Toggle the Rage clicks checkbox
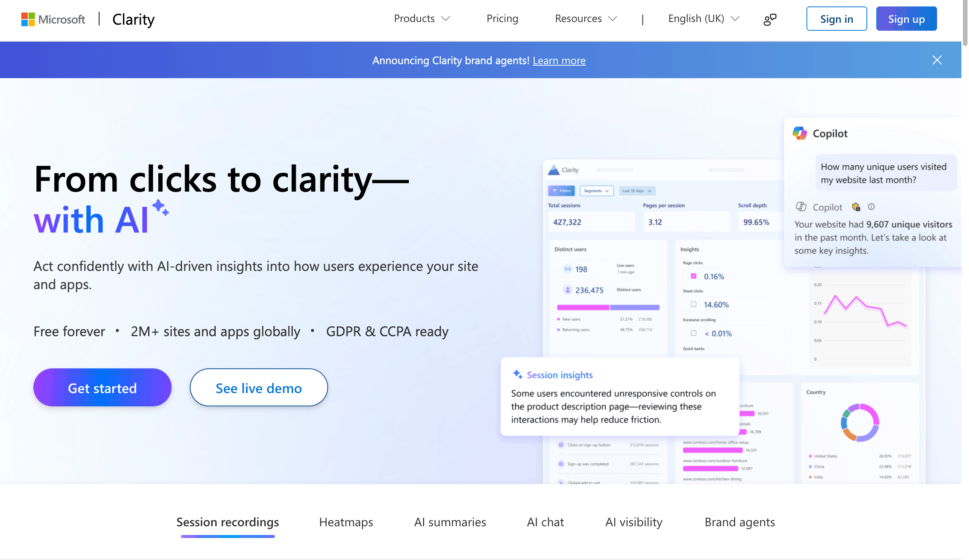The height and width of the screenshot is (560, 969). pos(694,276)
